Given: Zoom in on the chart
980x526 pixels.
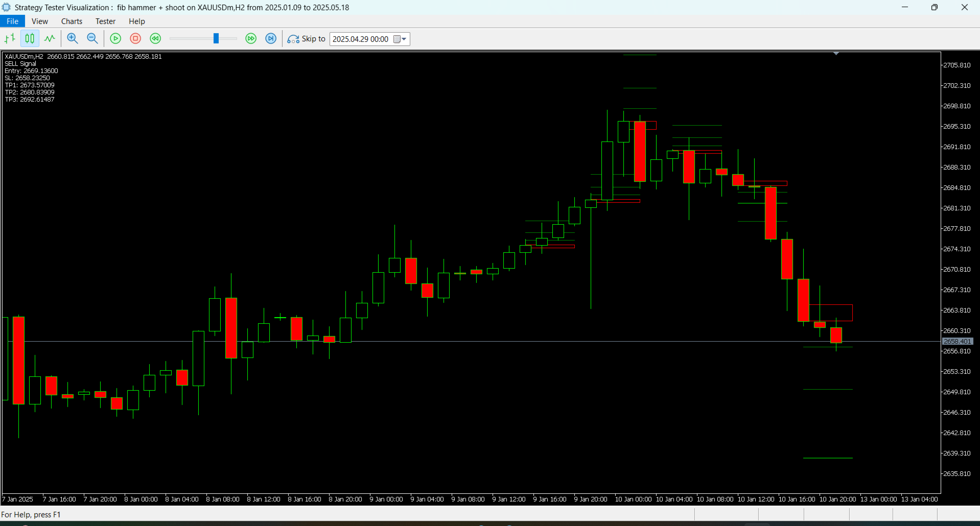Looking at the screenshot, I should (x=73, y=38).
